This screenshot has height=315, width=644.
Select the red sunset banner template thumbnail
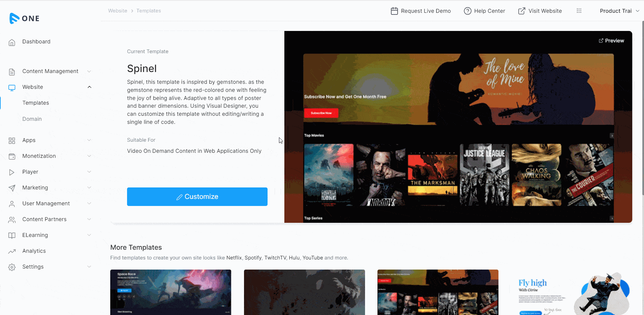[x=438, y=292]
